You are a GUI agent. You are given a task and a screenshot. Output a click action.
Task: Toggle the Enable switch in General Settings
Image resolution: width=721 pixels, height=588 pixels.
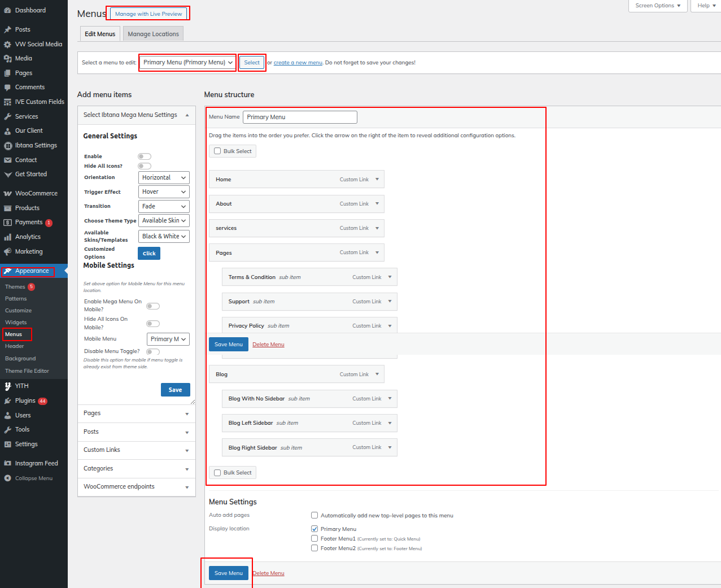pos(145,156)
